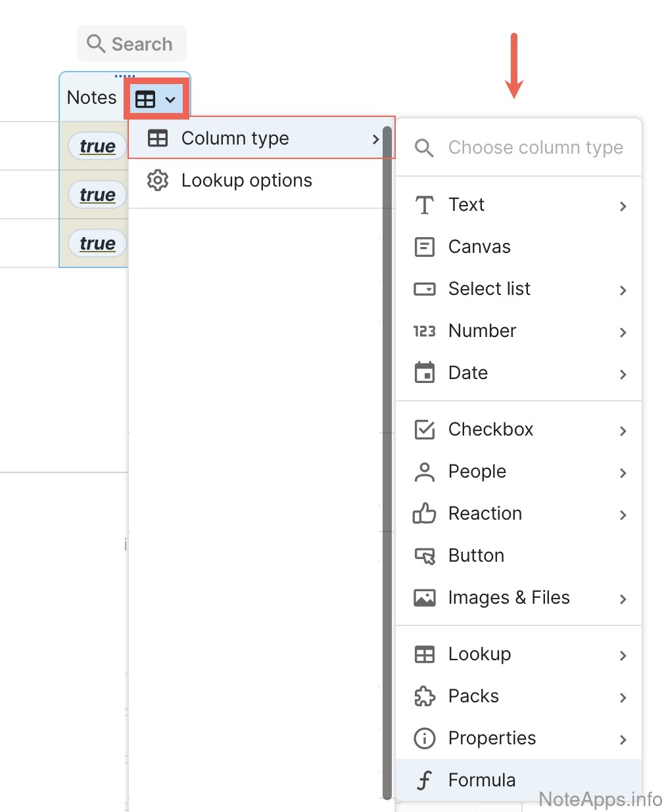This screenshot has width=664, height=812.
Task: Choose Button column type
Action: (476, 556)
